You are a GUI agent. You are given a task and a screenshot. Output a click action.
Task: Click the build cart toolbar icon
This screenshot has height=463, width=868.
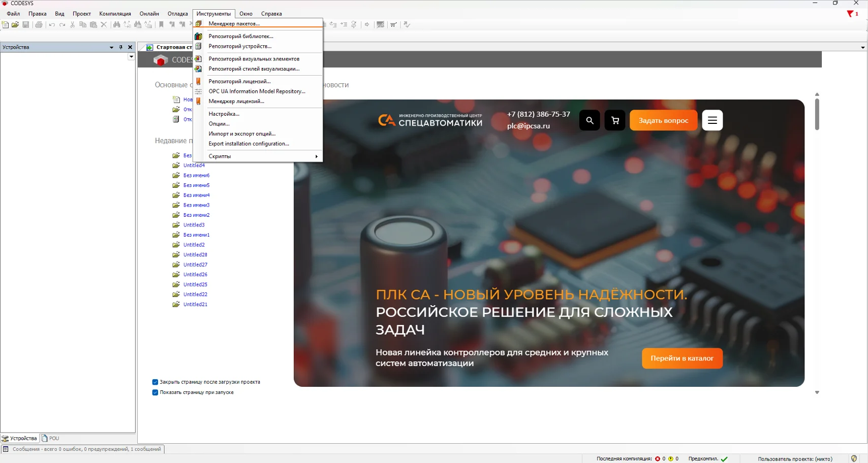point(393,24)
